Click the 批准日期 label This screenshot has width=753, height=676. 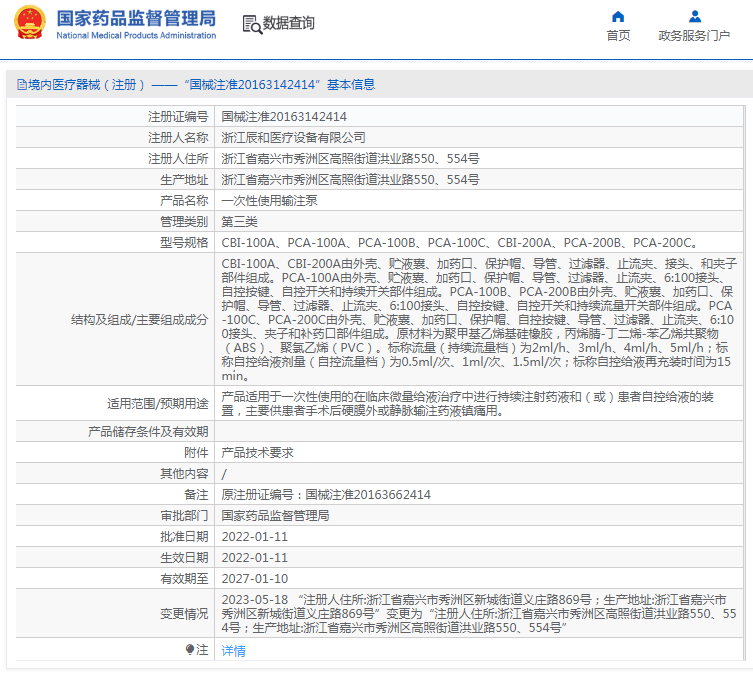184,537
